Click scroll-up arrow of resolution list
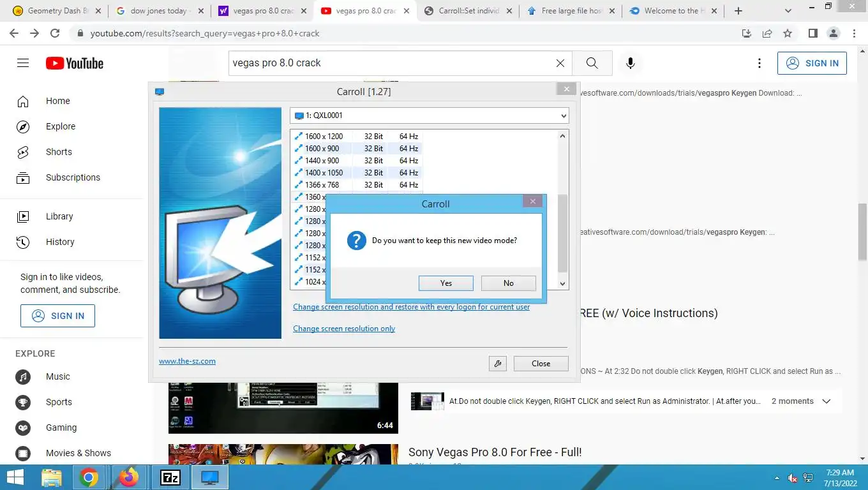Image resolution: width=868 pixels, height=490 pixels. click(x=562, y=136)
